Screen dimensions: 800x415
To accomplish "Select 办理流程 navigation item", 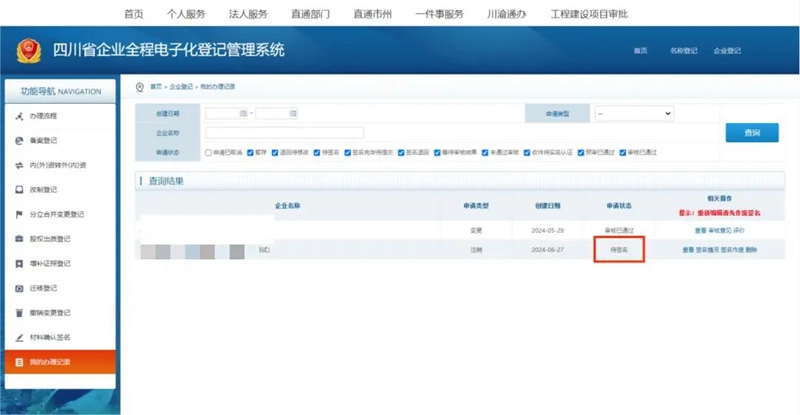I will pyautogui.click(x=60, y=116).
